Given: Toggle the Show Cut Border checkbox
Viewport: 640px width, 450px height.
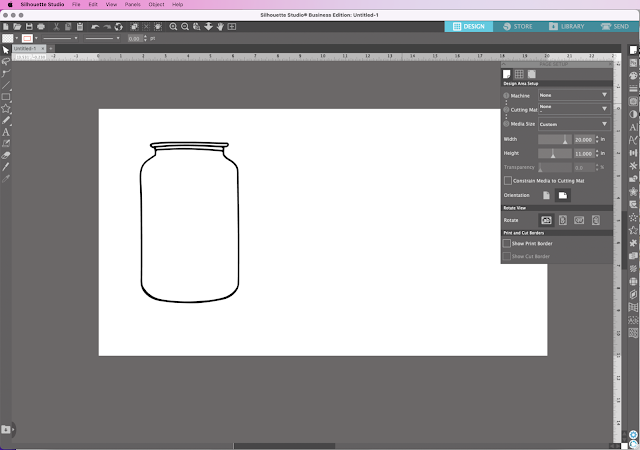Looking at the screenshot, I should pos(507,256).
